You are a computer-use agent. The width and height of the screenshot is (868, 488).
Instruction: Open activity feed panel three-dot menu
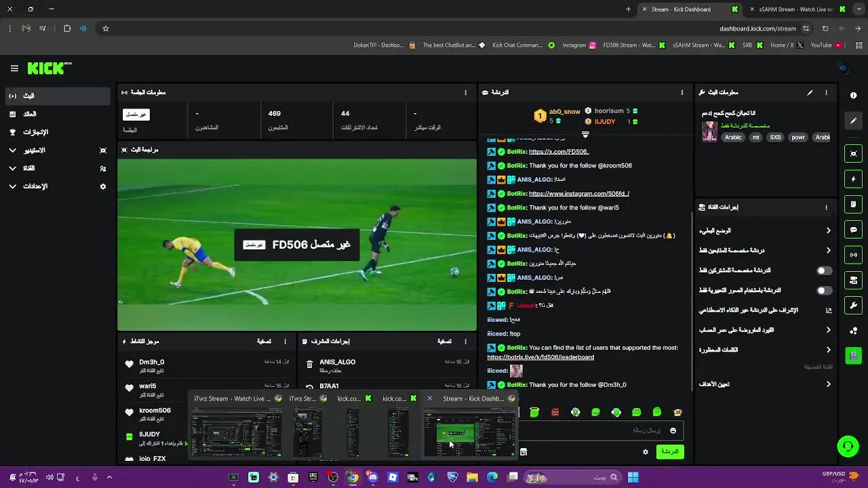[x=285, y=342]
